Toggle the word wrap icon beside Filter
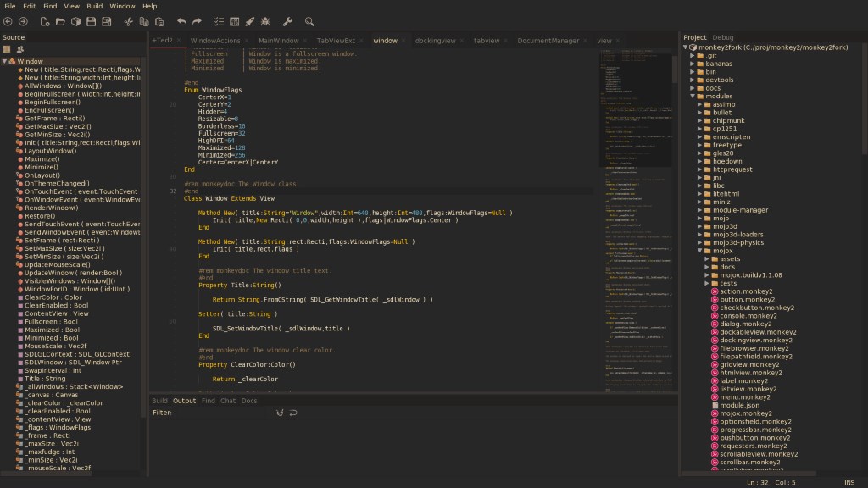Image resolution: width=868 pixels, height=488 pixels. point(293,413)
